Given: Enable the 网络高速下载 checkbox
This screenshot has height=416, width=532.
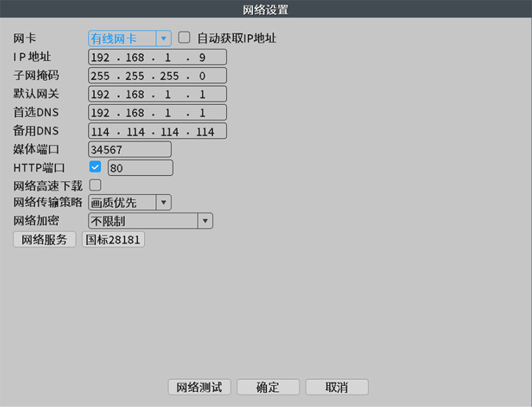Looking at the screenshot, I should [x=95, y=185].
